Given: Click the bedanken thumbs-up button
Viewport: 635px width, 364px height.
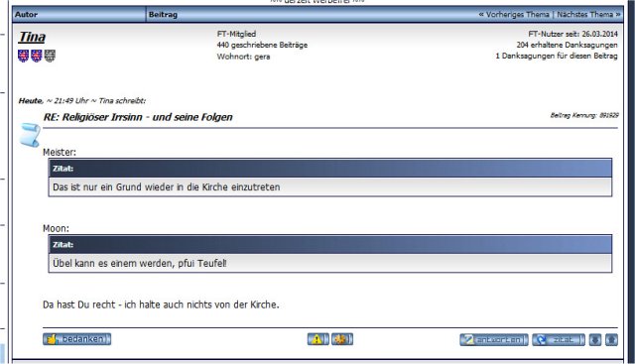Looking at the screenshot, I should pos(77,339).
